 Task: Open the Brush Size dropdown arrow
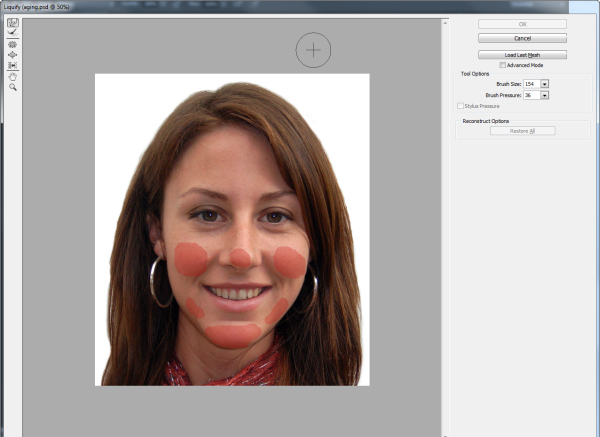coord(545,84)
